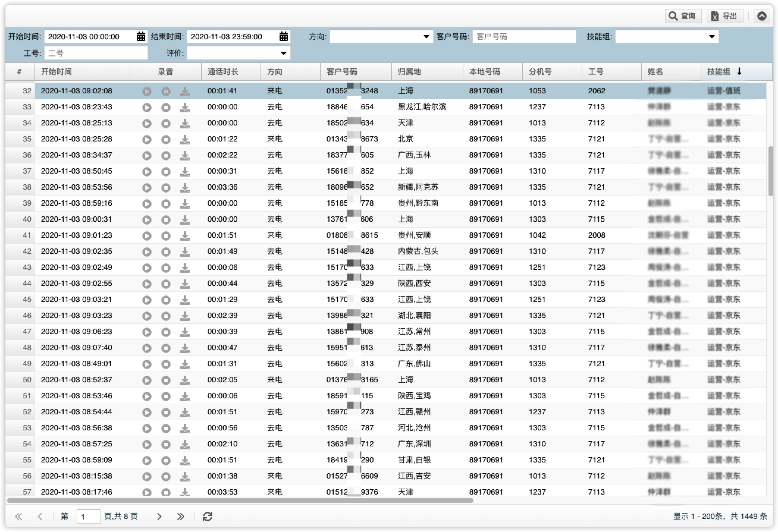This screenshot has height=532, width=778.
Task: Go to the last page
Action: coord(181,517)
